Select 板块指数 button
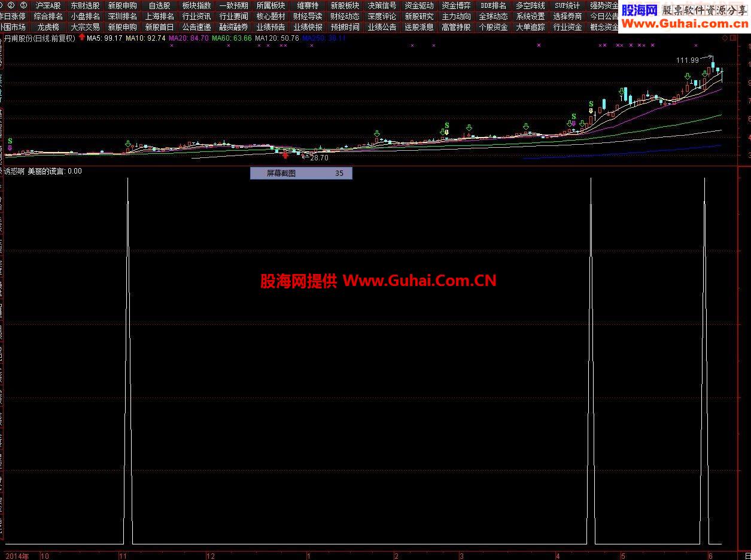Viewport: 751px width, 560px height. coord(197,5)
